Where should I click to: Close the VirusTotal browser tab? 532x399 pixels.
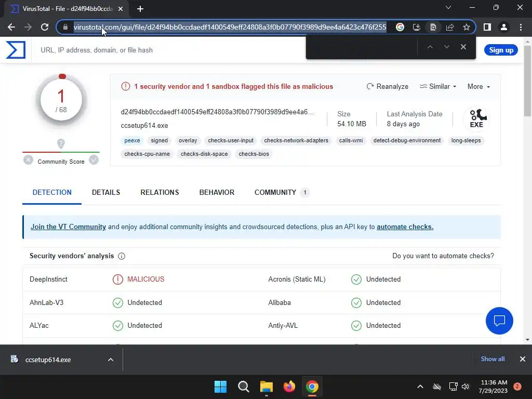(121, 9)
